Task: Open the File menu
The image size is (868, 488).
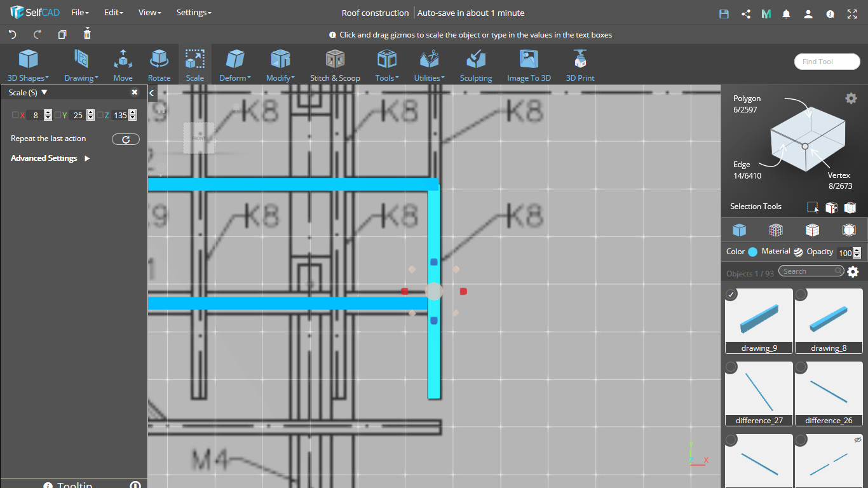Action: click(80, 13)
